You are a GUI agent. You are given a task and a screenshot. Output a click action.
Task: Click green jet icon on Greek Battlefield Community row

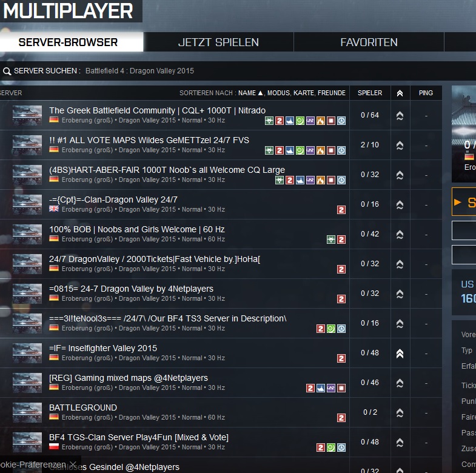(269, 121)
